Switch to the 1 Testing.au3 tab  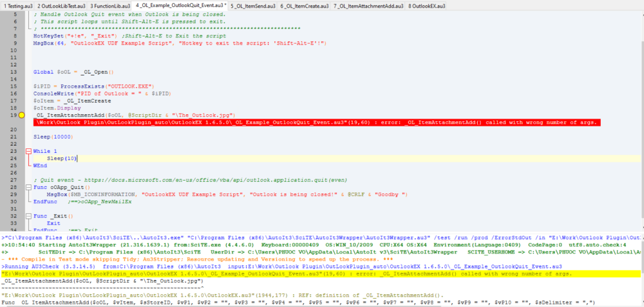click(17, 6)
